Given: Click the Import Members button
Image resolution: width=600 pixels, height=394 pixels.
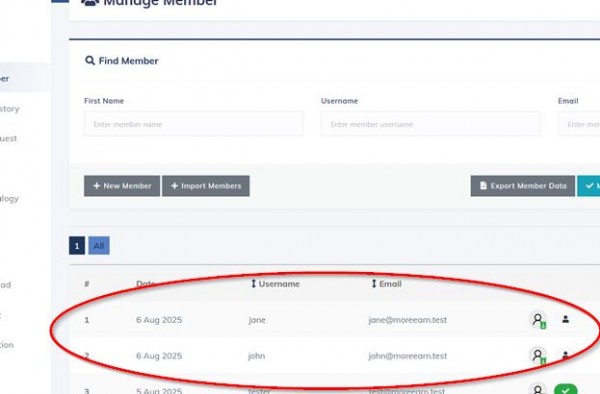Looking at the screenshot, I should pyautogui.click(x=206, y=186).
